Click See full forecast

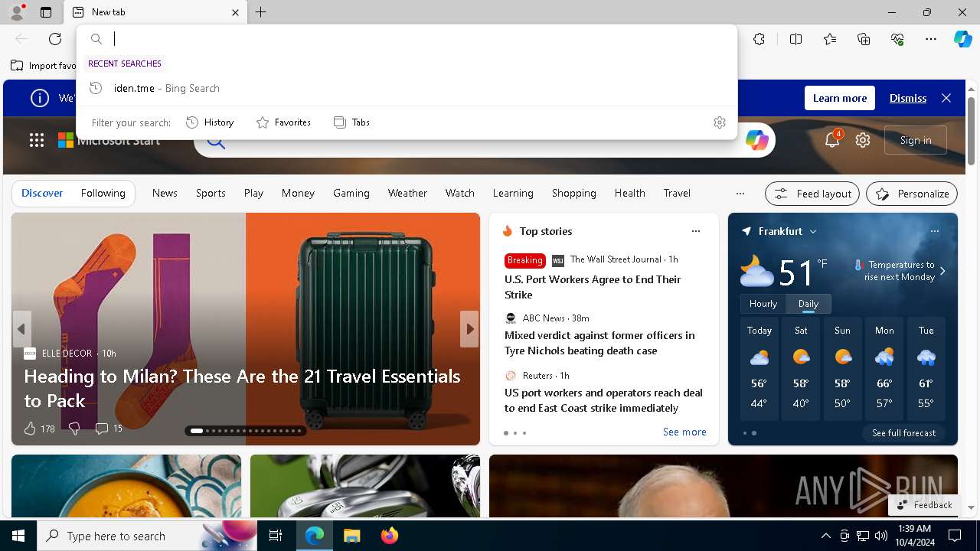[x=903, y=433]
